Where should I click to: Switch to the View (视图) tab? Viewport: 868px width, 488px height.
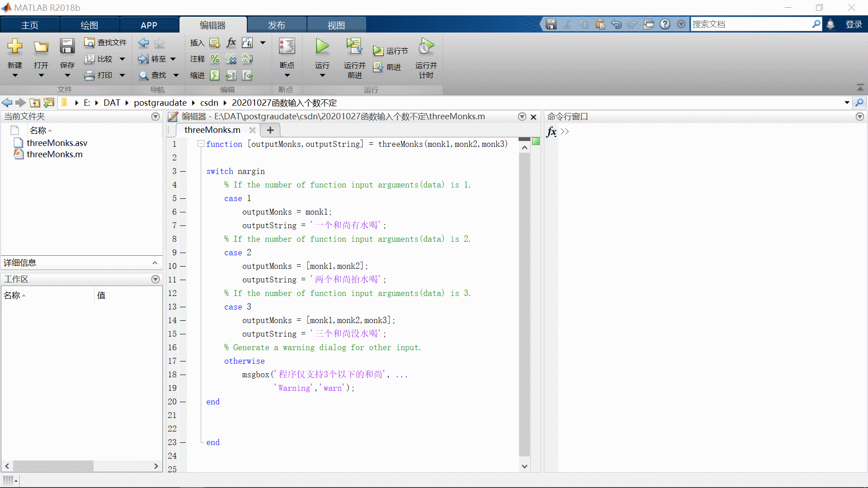click(x=336, y=25)
